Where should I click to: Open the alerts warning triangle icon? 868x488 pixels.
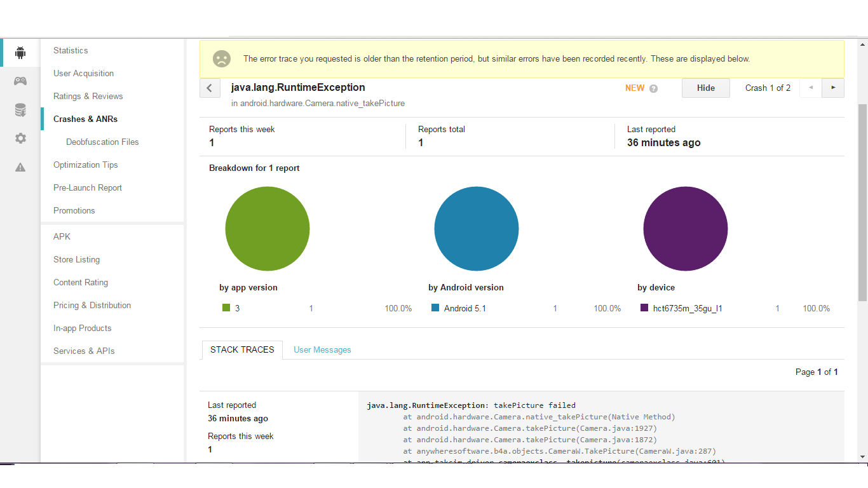pos(20,167)
